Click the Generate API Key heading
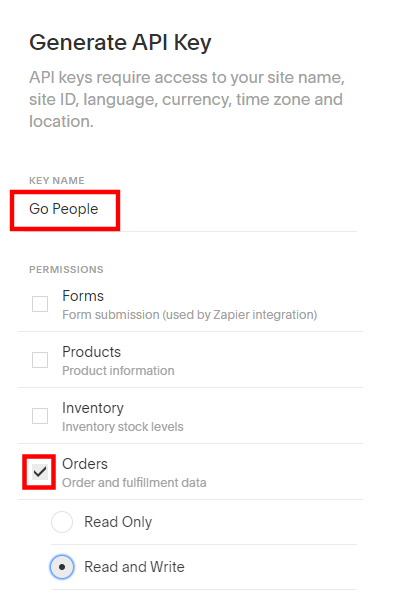Image resolution: width=395 pixels, height=599 pixels. pyautogui.click(x=120, y=43)
